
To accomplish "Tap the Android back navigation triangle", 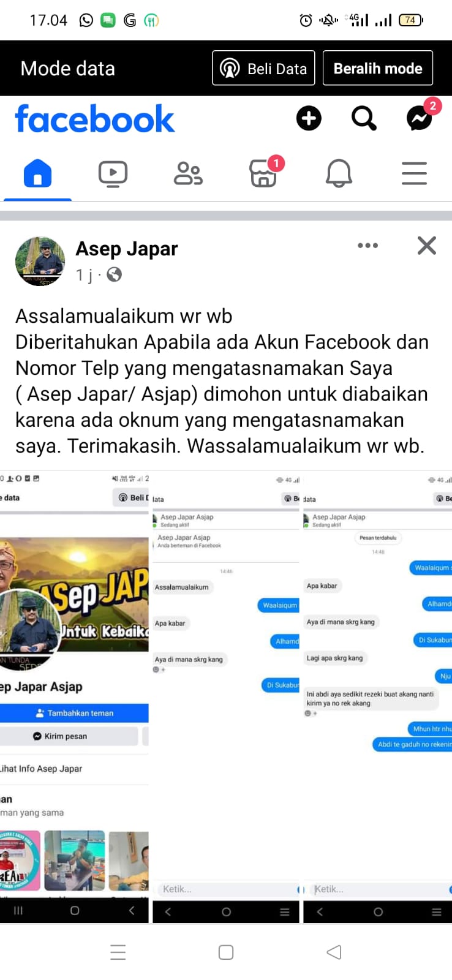I will (x=334, y=952).
